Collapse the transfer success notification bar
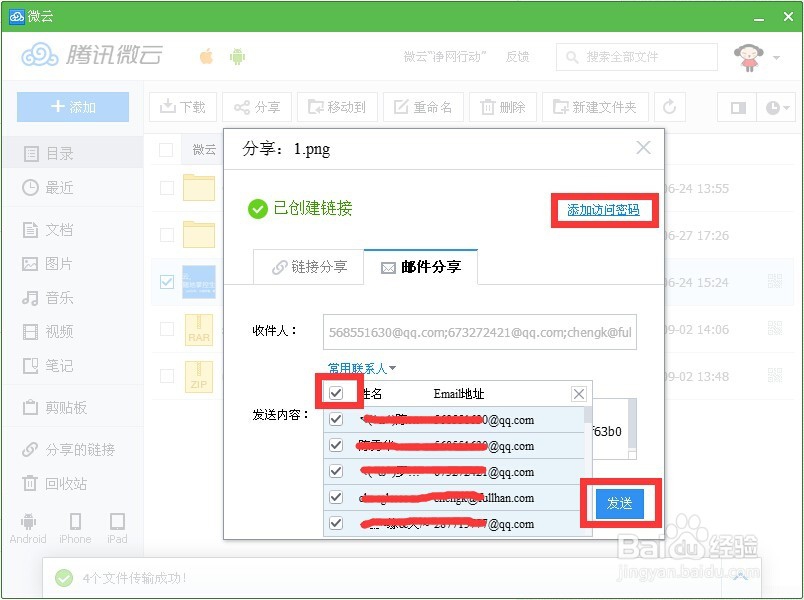The width and height of the screenshot is (804, 600). point(740,577)
